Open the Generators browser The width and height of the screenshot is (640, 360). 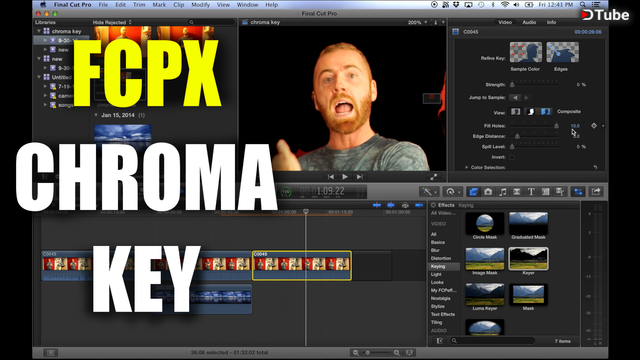(x=546, y=191)
